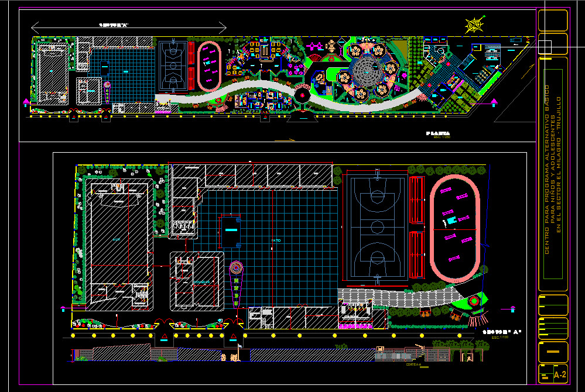Select center circle of enlarged basketball court

(x=377, y=227)
